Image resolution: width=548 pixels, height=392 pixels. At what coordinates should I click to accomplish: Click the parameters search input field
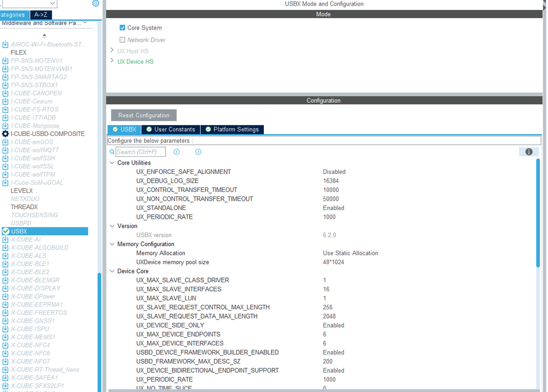point(141,152)
